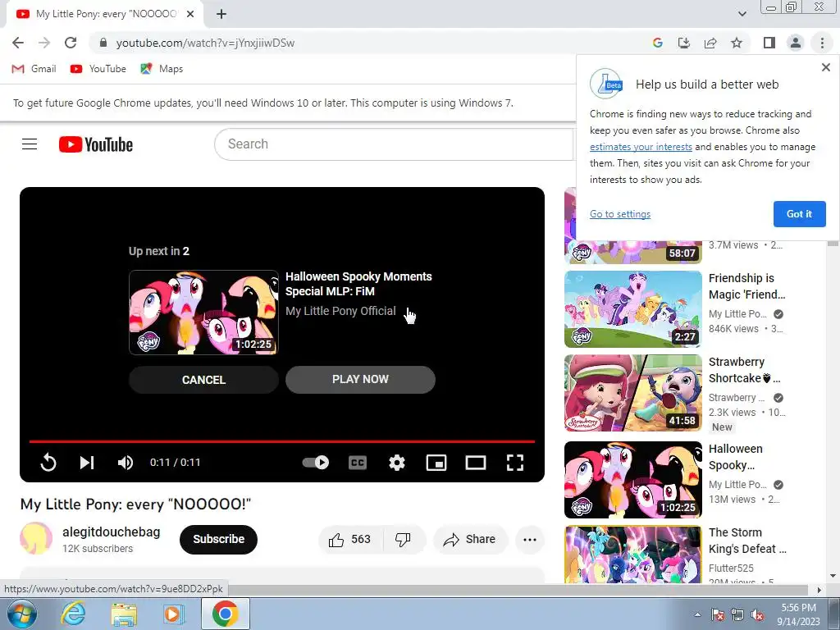Click the YouTube logo
840x630 pixels.
pos(96,144)
